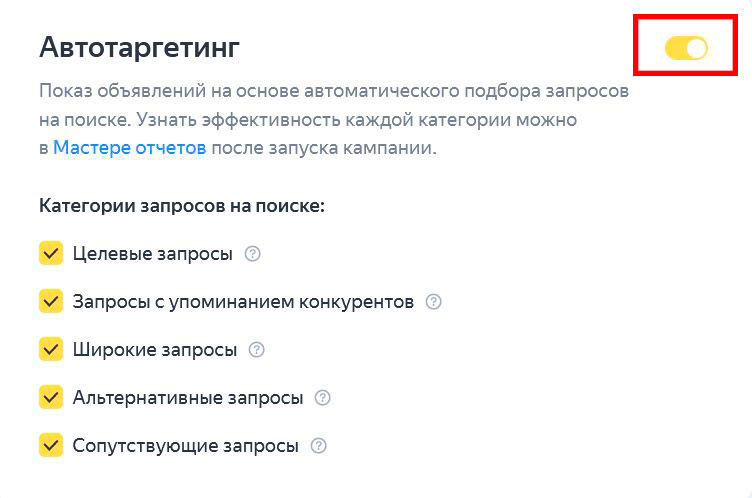Show the Широкие запросы question-mark tooltip
Image resolution: width=752 pixels, height=498 pixels.
point(257,349)
